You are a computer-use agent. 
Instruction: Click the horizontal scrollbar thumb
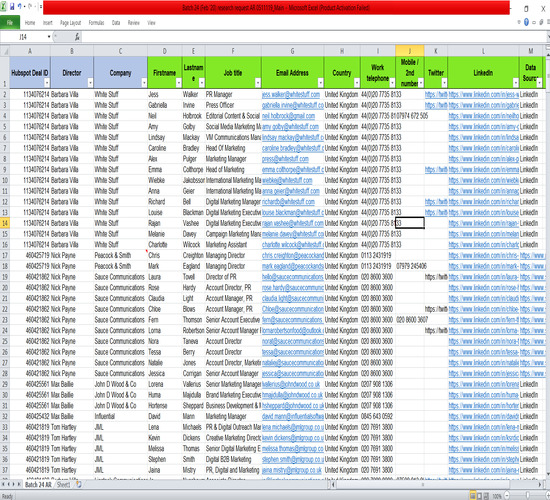click(423, 485)
